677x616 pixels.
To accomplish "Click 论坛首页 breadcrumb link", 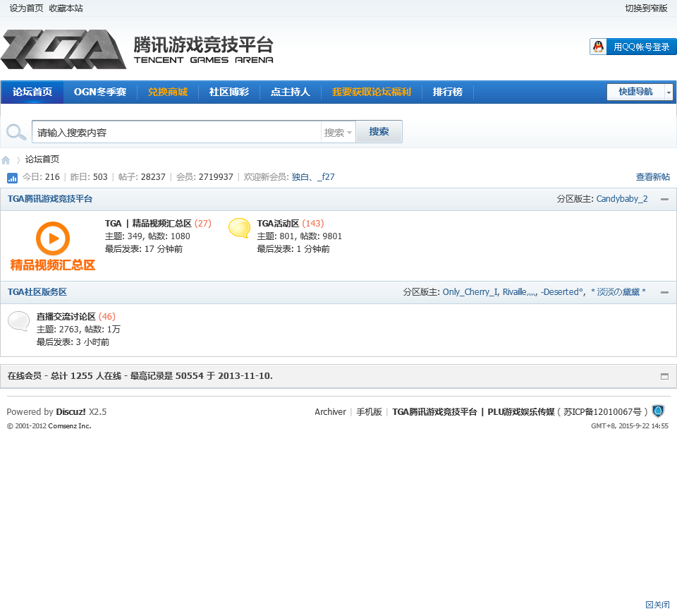I will (42, 159).
